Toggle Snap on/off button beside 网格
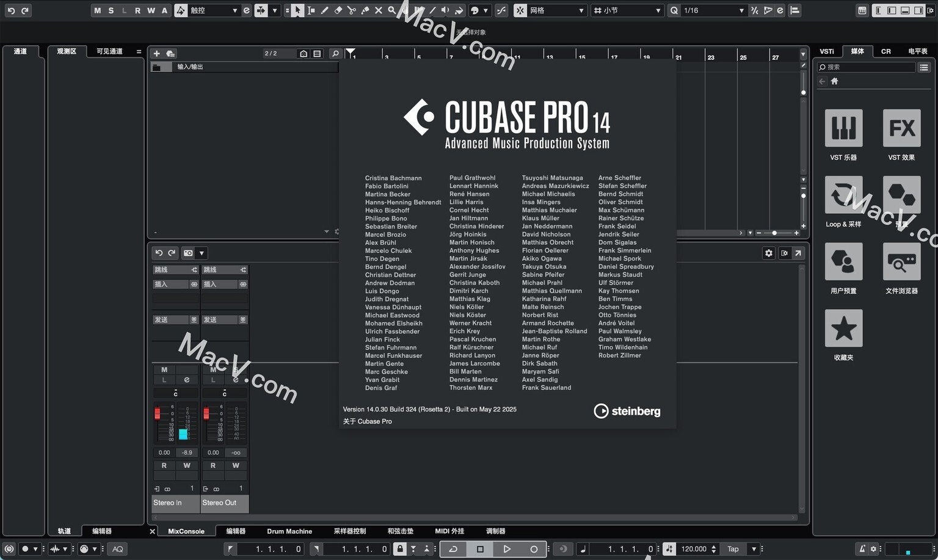This screenshot has width=938, height=560. [x=520, y=10]
